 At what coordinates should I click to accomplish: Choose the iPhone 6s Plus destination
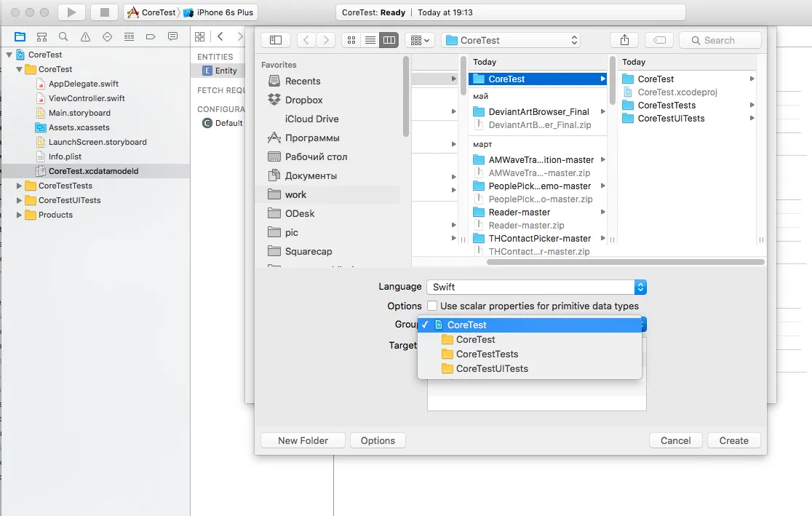click(220, 12)
